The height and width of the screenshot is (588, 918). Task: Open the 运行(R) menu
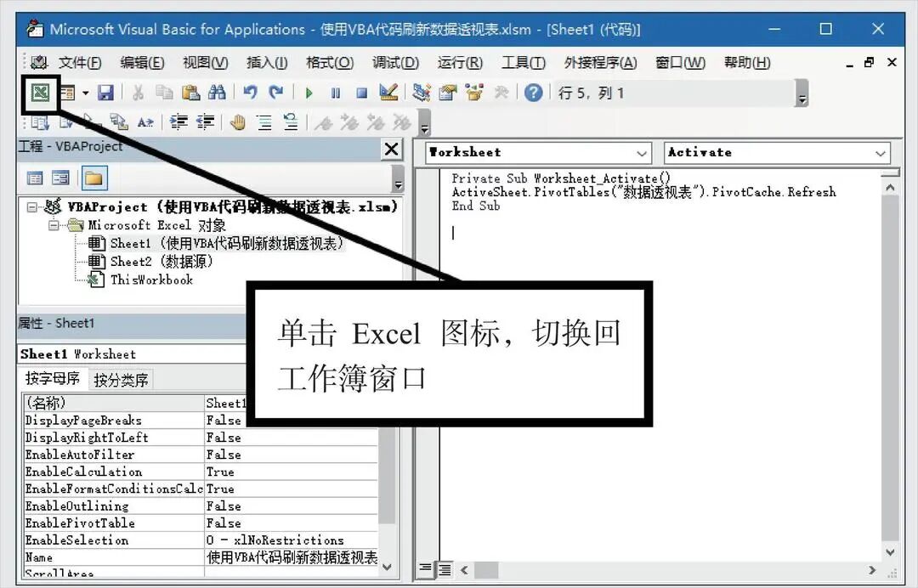point(460,63)
